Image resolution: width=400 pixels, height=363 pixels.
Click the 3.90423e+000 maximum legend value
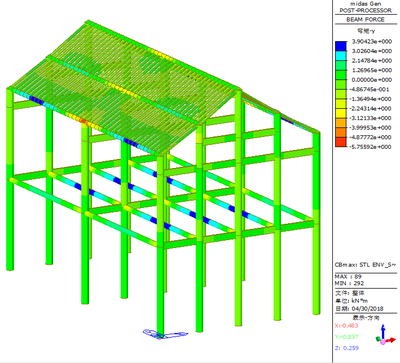pyautogui.click(x=372, y=42)
